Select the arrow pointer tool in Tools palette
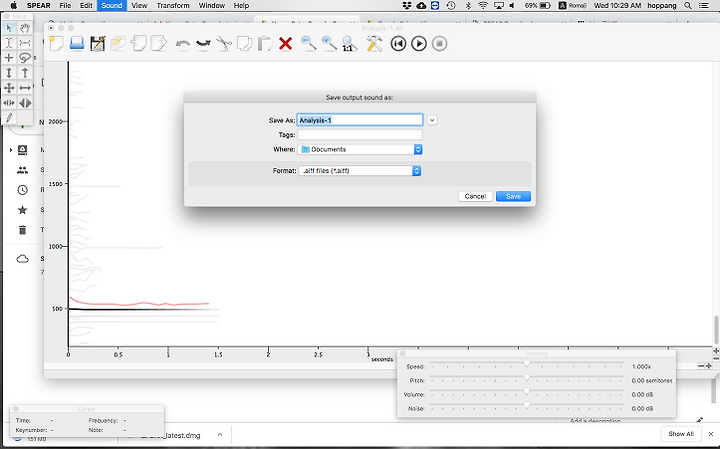 tap(9, 28)
